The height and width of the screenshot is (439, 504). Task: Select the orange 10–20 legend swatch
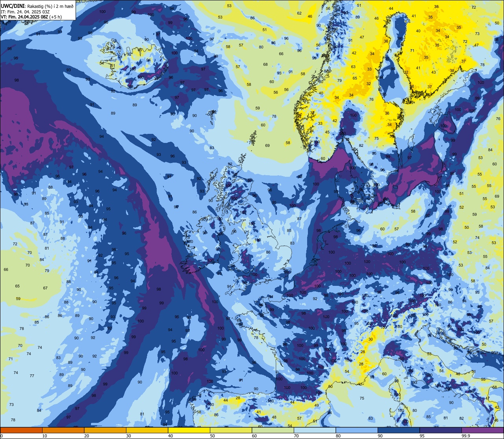tap(63, 430)
